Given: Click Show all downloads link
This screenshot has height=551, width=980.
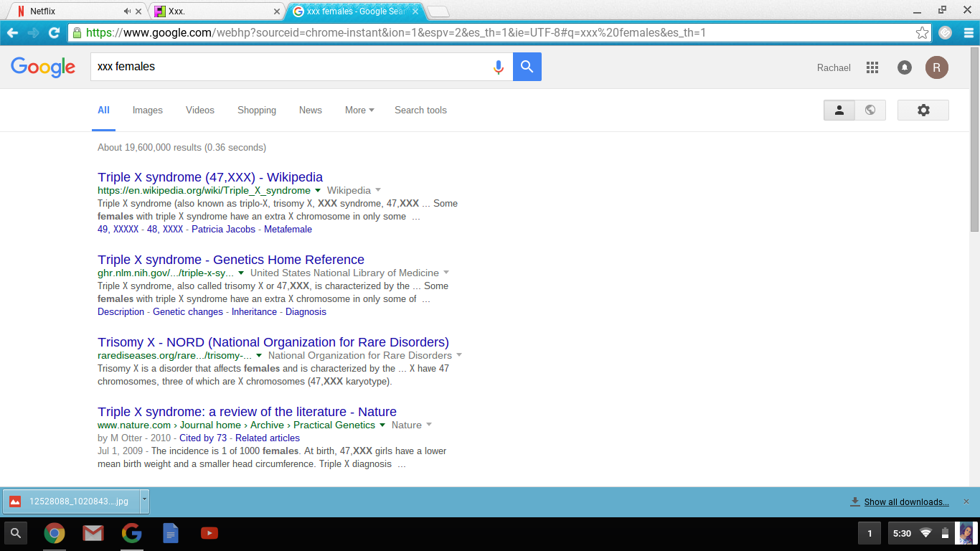Looking at the screenshot, I should pyautogui.click(x=906, y=502).
